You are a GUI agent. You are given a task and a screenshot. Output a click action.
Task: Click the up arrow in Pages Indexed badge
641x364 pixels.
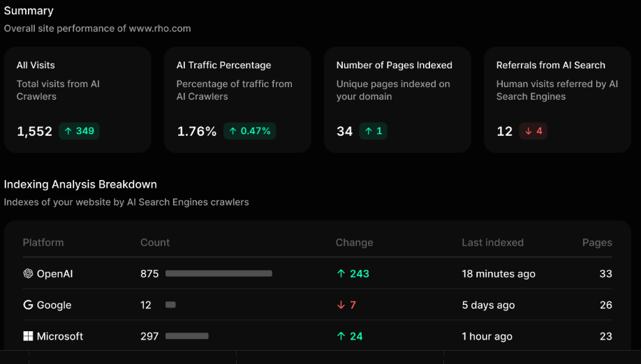click(368, 131)
